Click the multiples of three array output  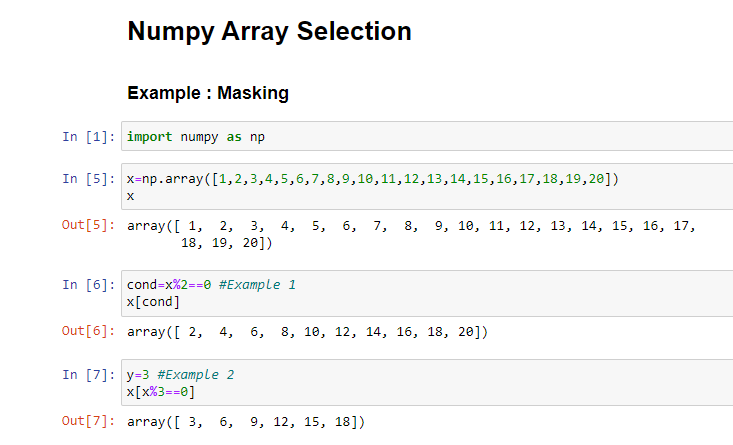[246, 422]
